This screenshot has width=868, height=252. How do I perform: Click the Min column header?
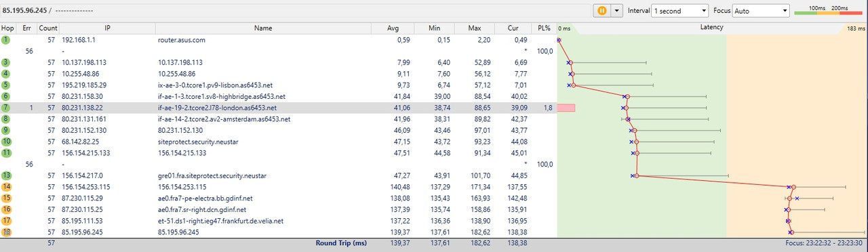[x=435, y=28]
